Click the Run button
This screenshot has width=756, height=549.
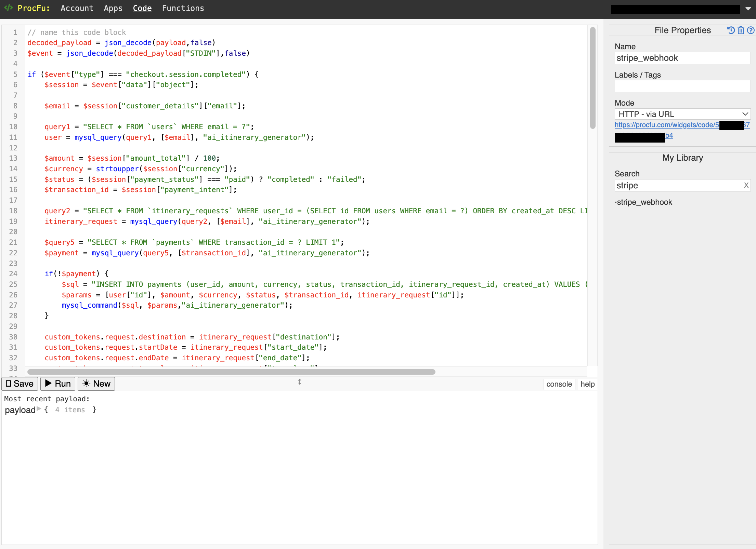tap(58, 384)
